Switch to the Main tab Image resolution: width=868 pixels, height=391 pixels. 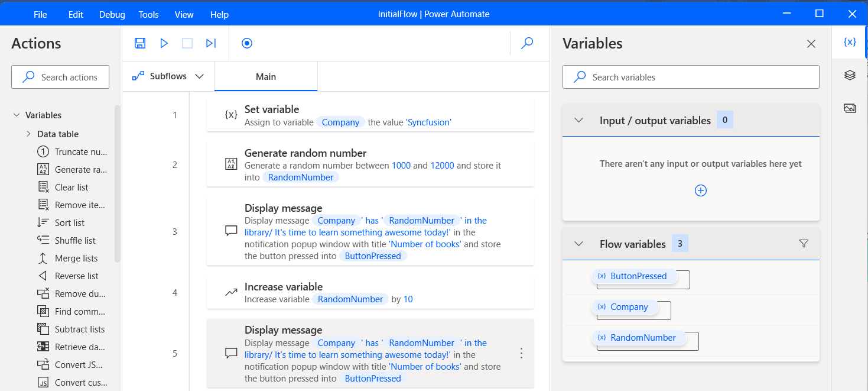coord(265,76)
